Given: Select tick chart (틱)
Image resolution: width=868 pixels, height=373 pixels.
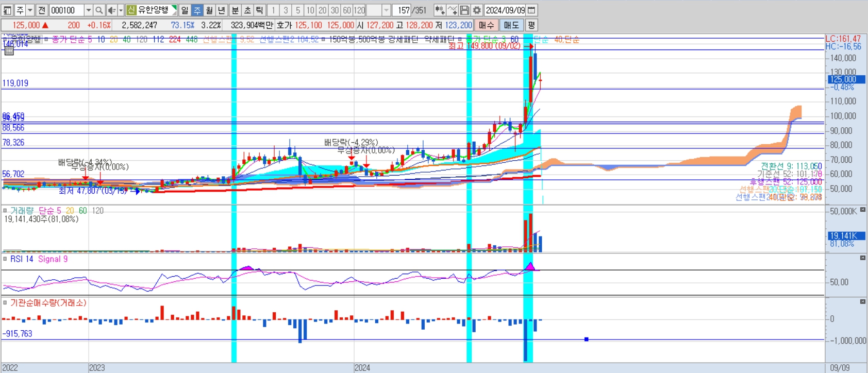Looking at the screenshot, I should point(260,10).
